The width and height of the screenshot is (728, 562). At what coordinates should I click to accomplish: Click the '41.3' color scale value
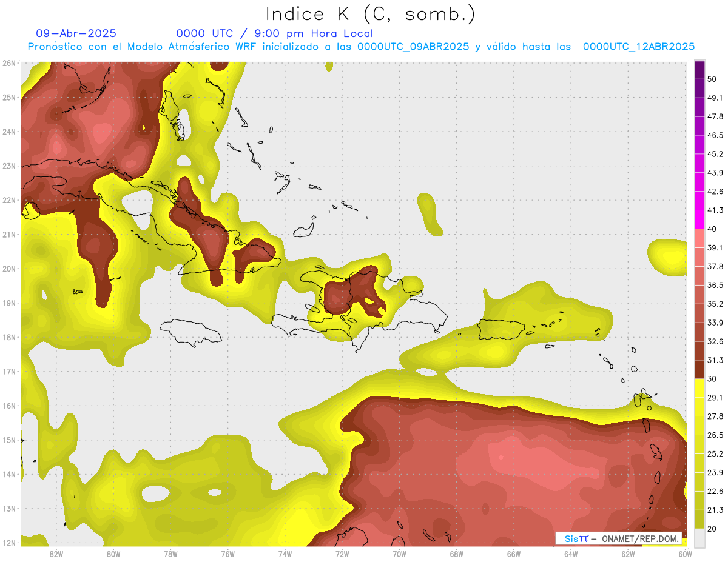pyautogui.click(x=715, y=210)
